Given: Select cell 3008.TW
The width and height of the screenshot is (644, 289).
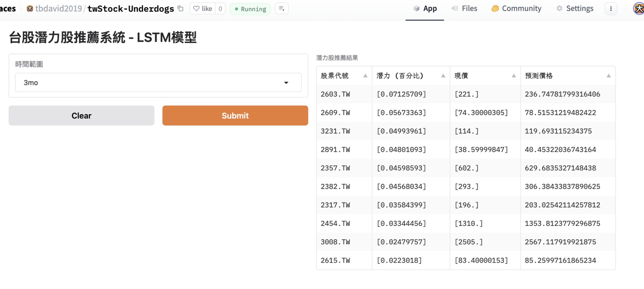Looking at the screenshot, I should [x=344, y=242].
